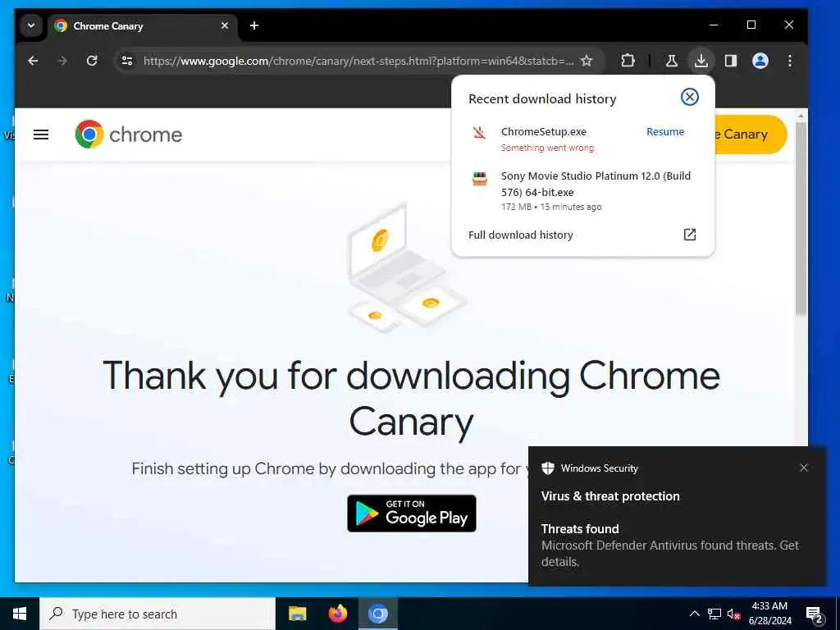Open the Windows Start menu

tap(20, 614)
